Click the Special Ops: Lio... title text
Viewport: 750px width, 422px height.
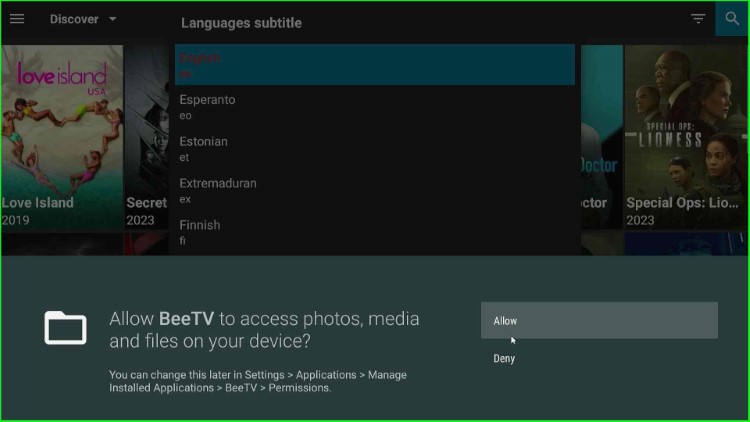(x=682, y=202)
